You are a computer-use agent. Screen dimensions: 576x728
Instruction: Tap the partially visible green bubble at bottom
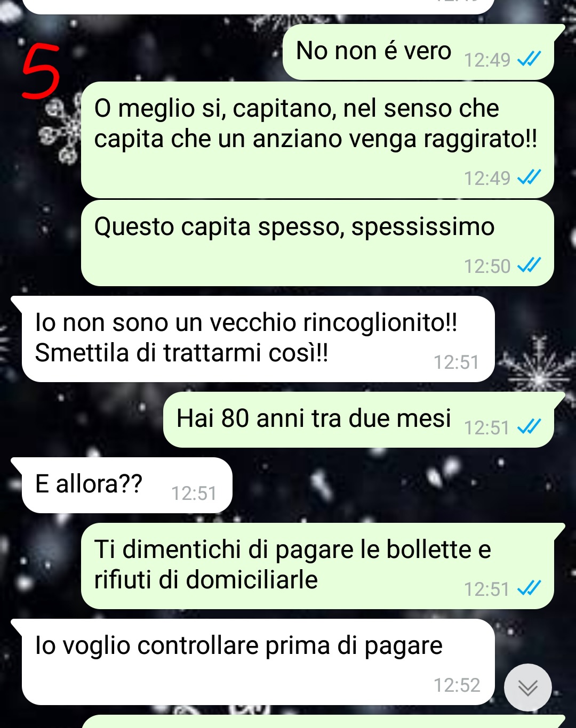323,722
